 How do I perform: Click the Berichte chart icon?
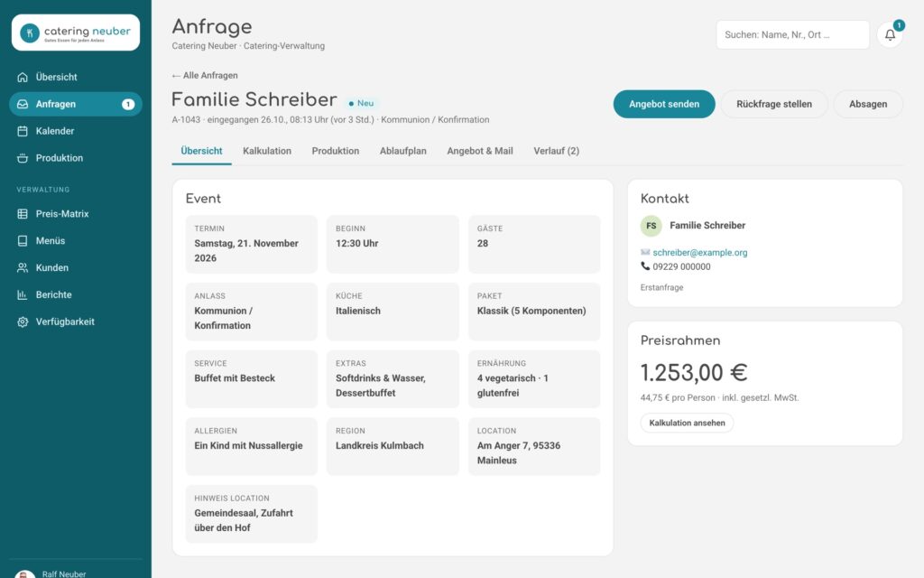click(23, 295)
